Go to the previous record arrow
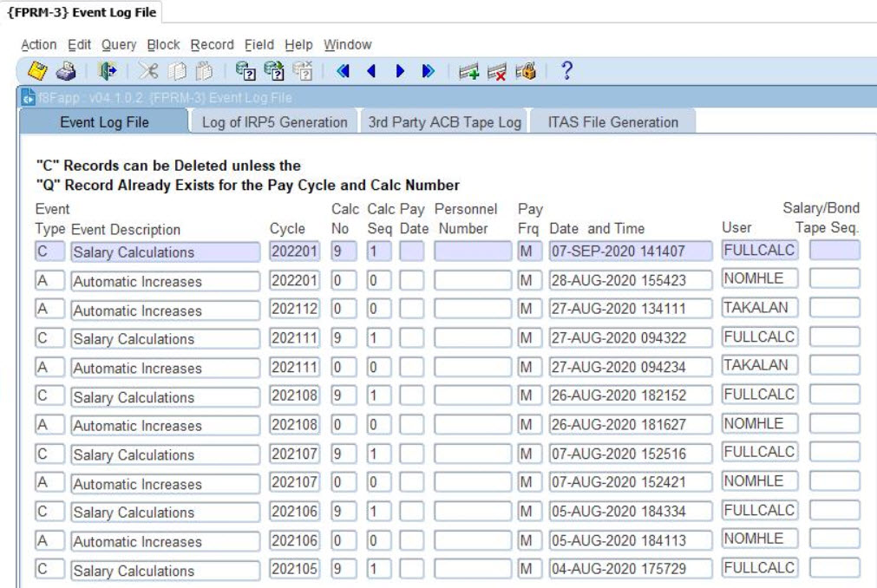The image size is (877, 588). click(x=371, y=71)
